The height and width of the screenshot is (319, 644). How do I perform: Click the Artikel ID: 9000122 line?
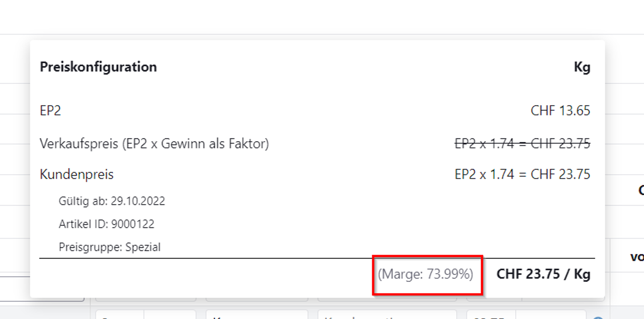coord(106,224)
